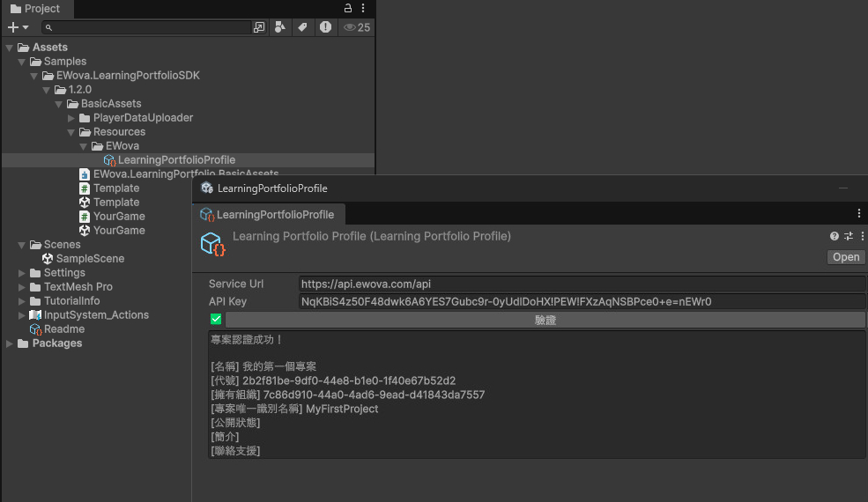Toggle the Project panel lock icon
Viewport: 868px width, 502px height.
(348, 8)
